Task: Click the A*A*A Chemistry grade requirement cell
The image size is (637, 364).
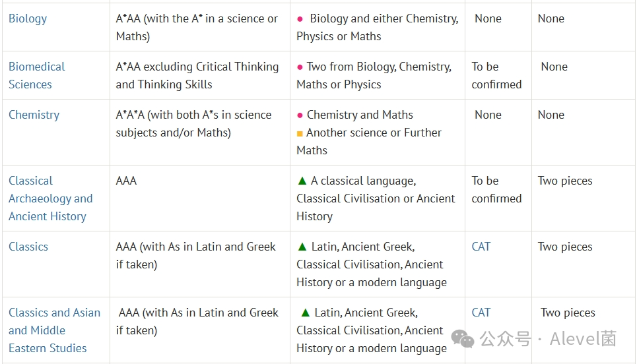Action: coord(200,133)
